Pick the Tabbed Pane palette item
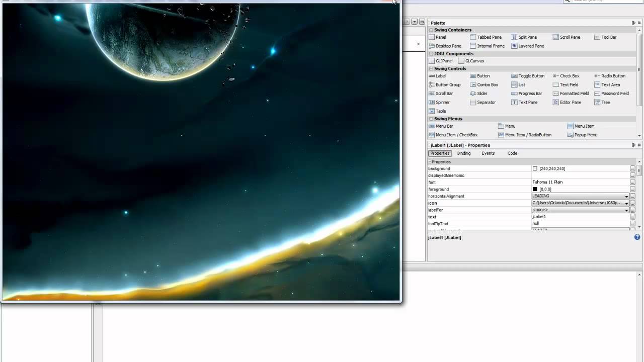Viewport: 644px width, 362px height. pyautogui.click(x=486, y=37)
